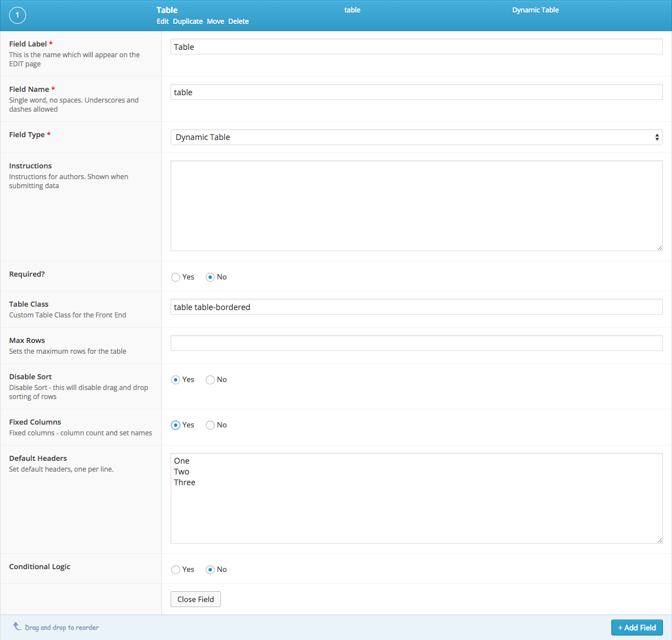Image resolution: width=672 pixels, height=640 pixels.
Task: Click the Edit link under Table
Action: tap(163, 22)
